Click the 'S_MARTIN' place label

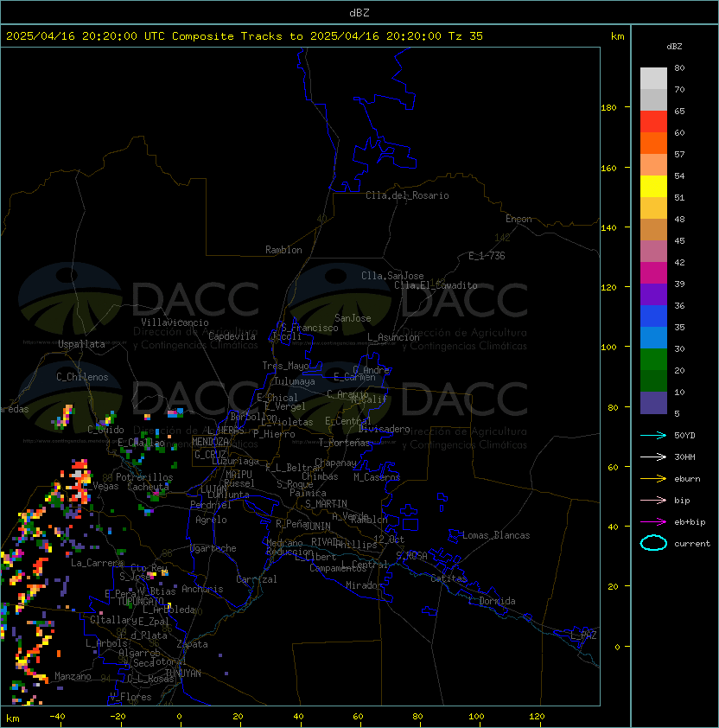pos(326,504)
